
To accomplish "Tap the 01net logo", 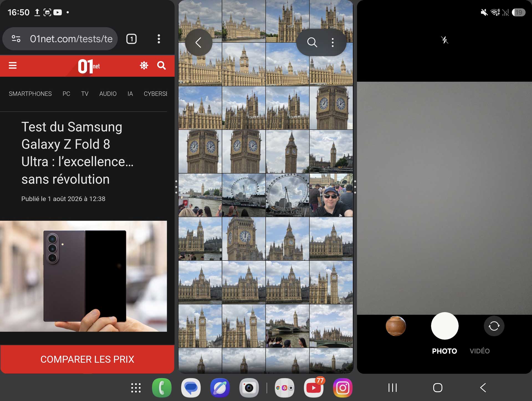I will point(89,66).
